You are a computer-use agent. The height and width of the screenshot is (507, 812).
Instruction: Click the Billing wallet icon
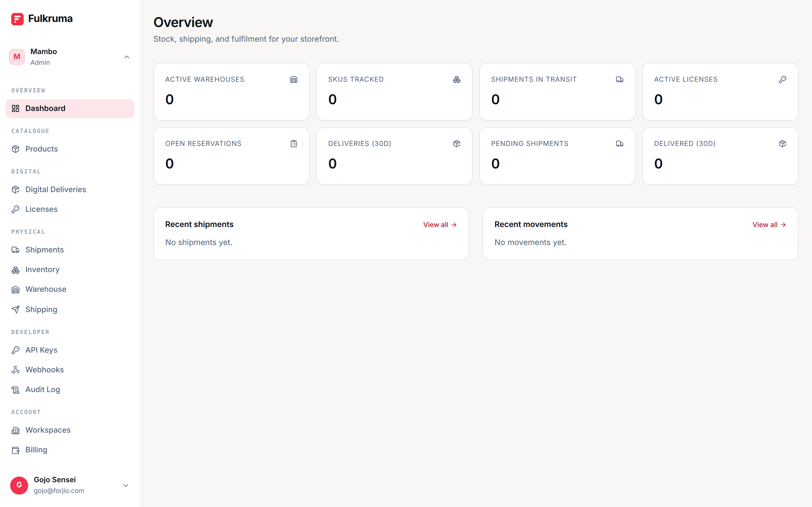16,450
